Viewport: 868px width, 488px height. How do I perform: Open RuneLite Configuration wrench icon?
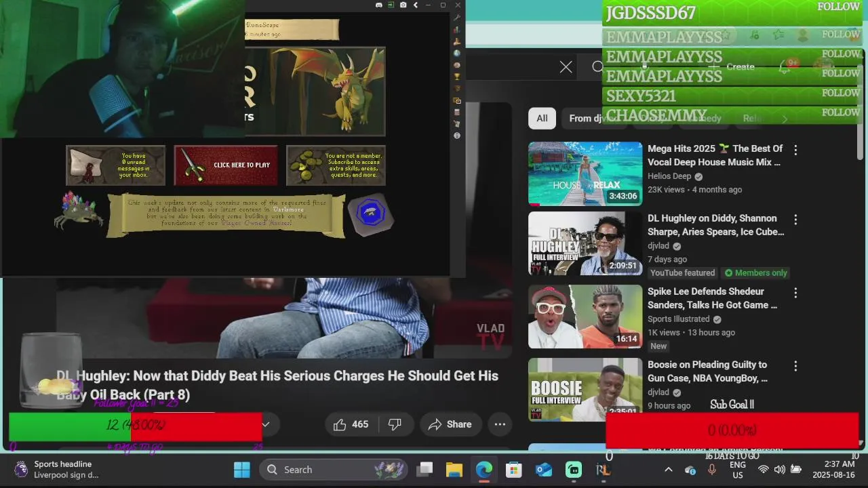click(457, 18)
